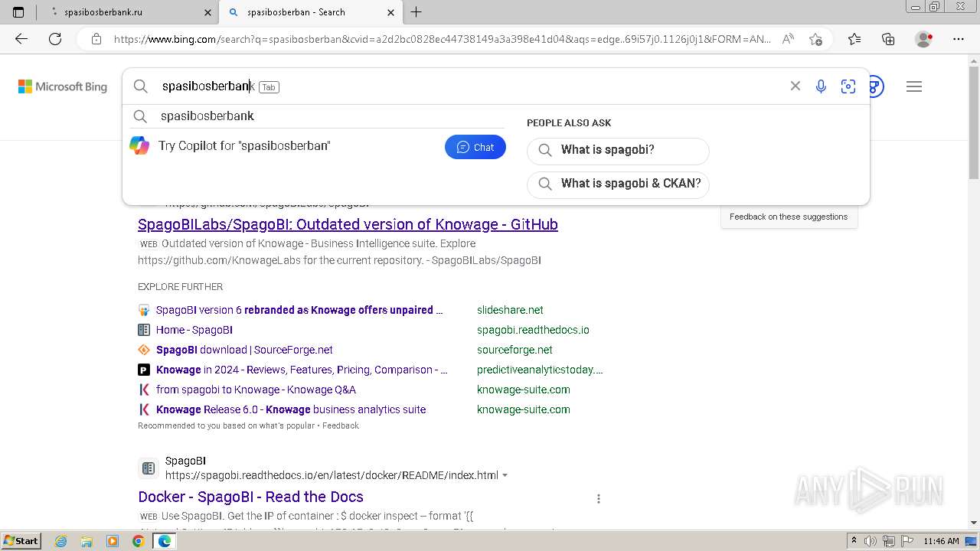This screenshot has width=980, height=551.
Task: Go back to previous page
Action: pyautogui.click(x=21, y=39)
